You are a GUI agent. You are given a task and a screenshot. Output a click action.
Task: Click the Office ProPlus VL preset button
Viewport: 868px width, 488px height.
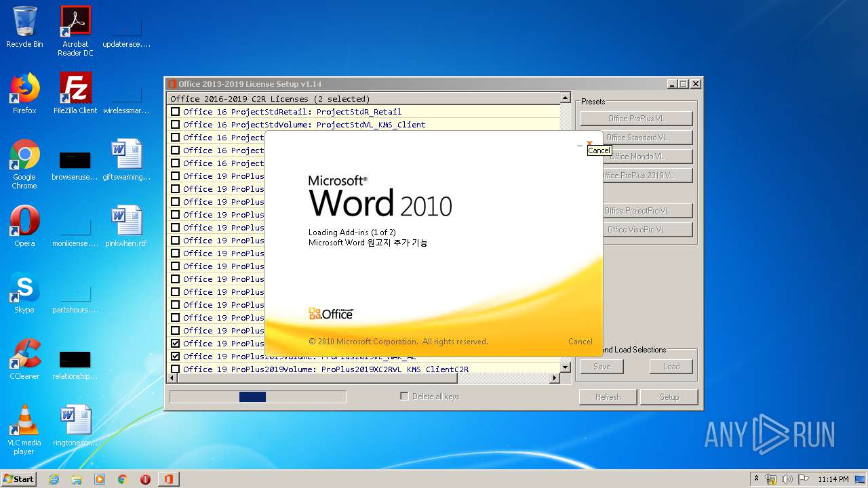pyautogui.click(x=636, y=119)
